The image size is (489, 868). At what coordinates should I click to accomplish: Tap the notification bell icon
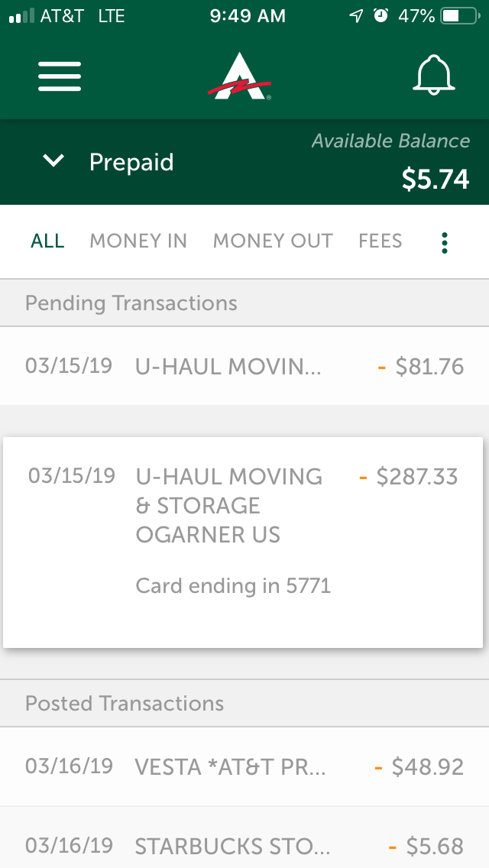point(435,76)
